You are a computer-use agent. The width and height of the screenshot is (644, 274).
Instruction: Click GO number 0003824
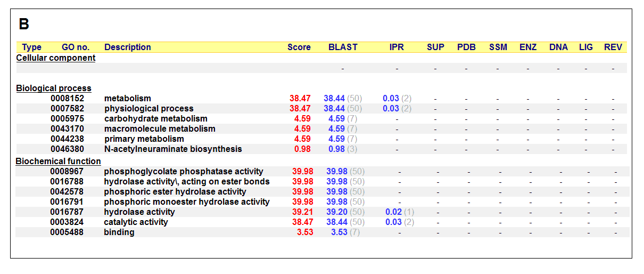[67, 222]
